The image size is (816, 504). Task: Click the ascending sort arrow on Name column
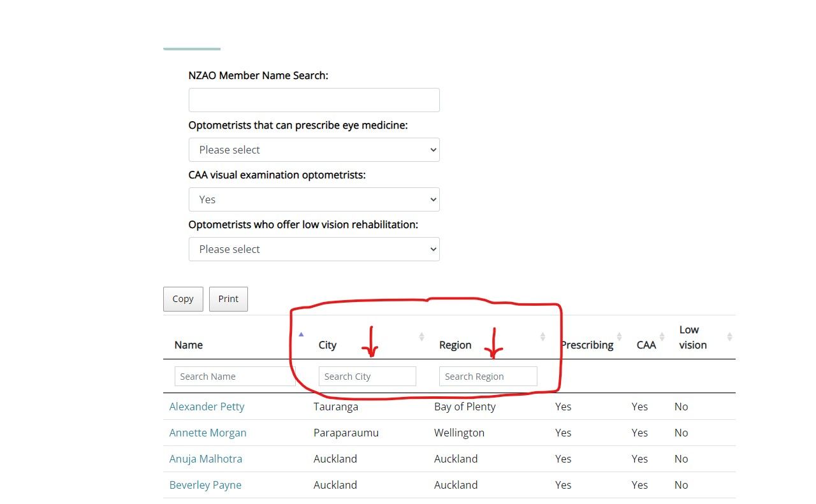pos(300,333)
